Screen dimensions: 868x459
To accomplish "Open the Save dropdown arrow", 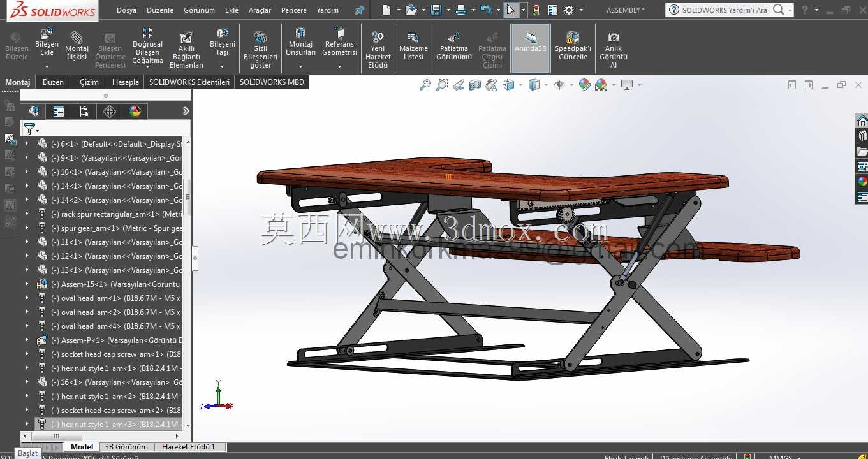I will pyautogui.click(x=448, y=10).
